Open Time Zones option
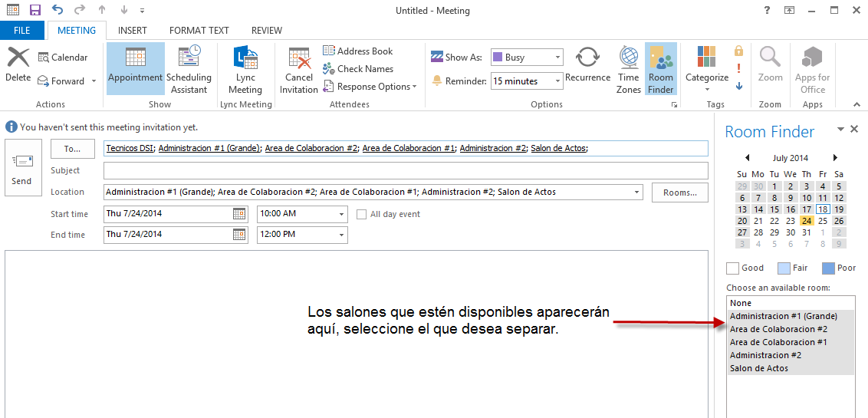 pyautogui.click(x=628, y=68)
